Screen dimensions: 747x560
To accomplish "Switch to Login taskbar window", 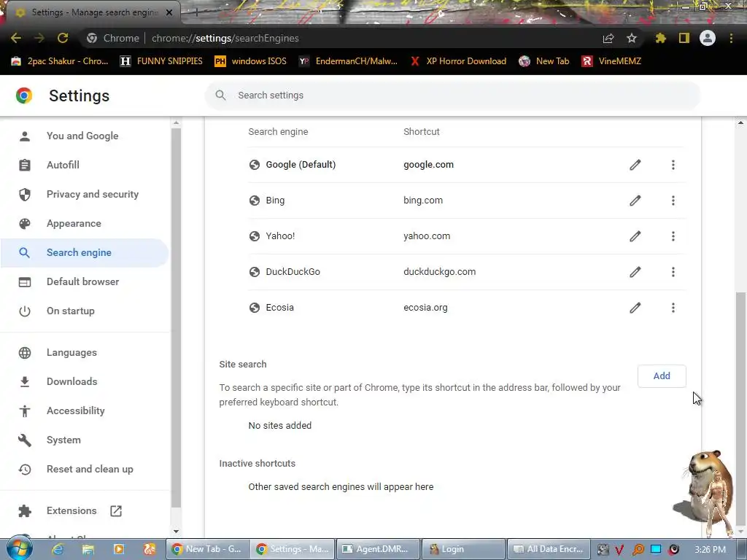I will tap(463, 549).
